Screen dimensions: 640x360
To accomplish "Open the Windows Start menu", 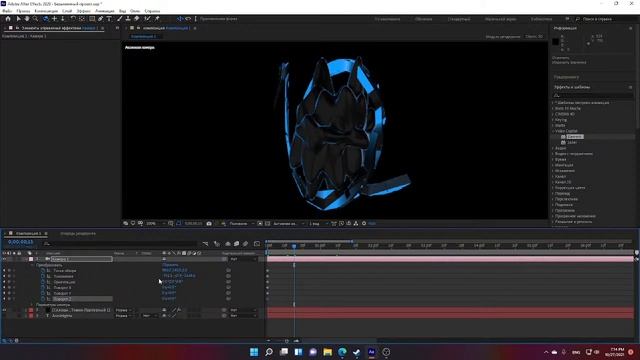I will pos(254,352).
